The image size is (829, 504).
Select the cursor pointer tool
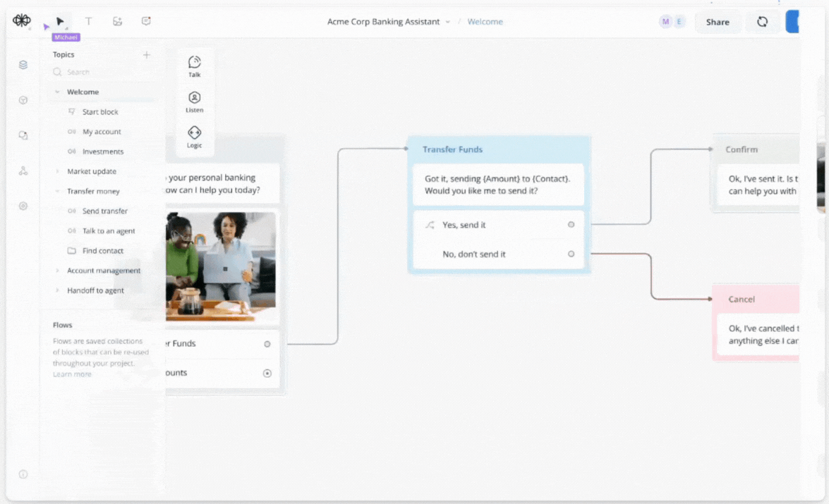tap(61, 22)
